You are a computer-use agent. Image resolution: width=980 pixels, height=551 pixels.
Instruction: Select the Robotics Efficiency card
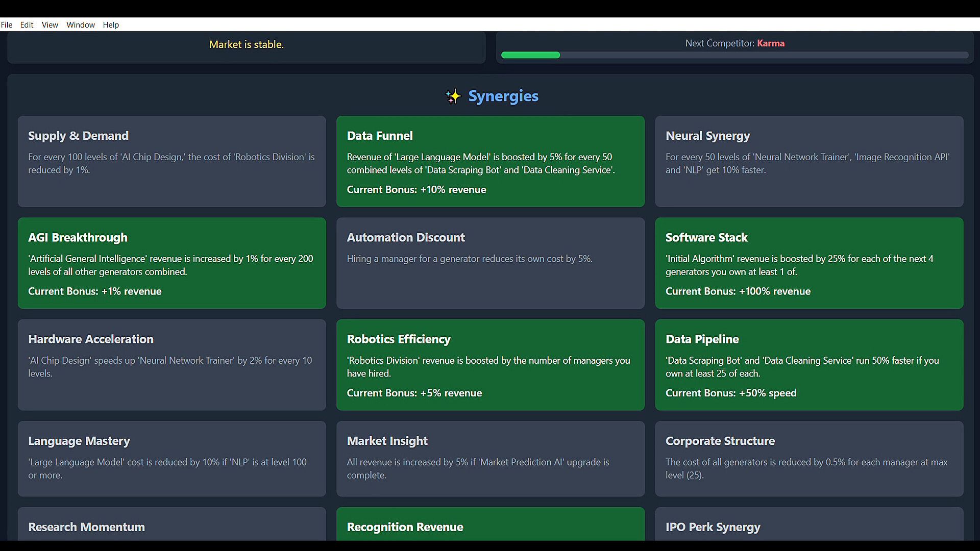coord(490,364)
